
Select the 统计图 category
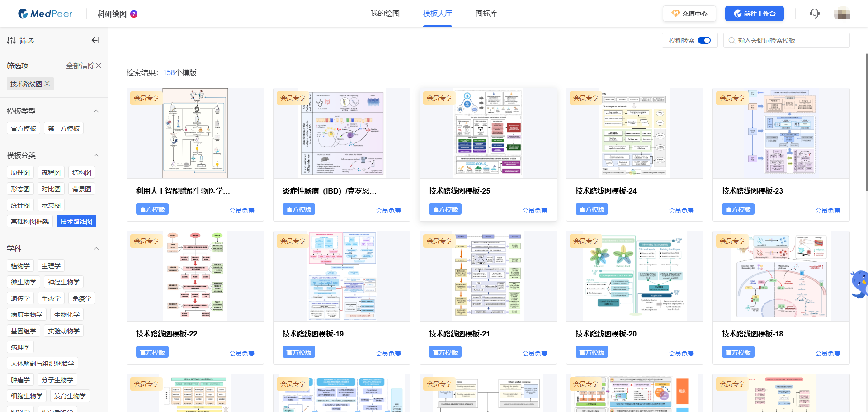pos(20,205)
